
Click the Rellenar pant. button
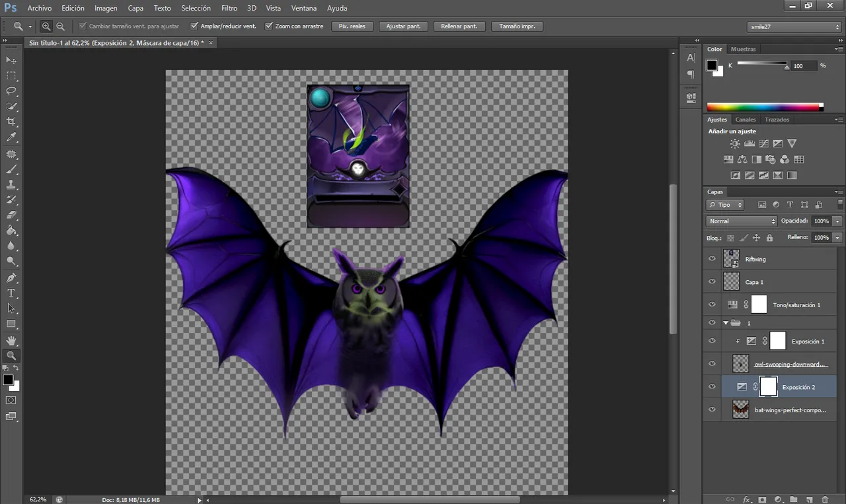pos(459,26)
